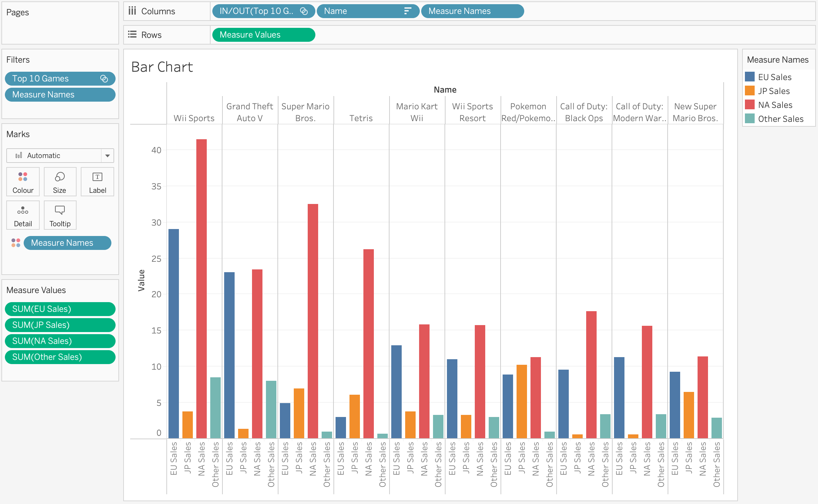Click the Grand Theft Auto V EU Sales bar
The image size is (818, 504).
tap(229, 355)
